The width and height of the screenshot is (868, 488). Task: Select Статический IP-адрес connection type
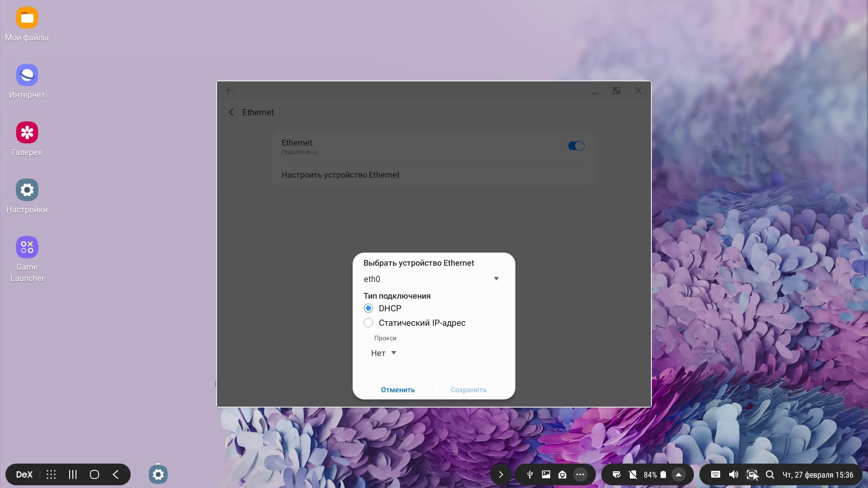(368, 323)
